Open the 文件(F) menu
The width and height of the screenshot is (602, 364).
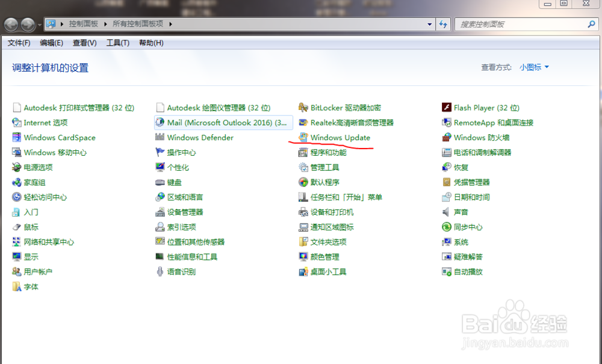pyautogui.click(x=19, y=43)
